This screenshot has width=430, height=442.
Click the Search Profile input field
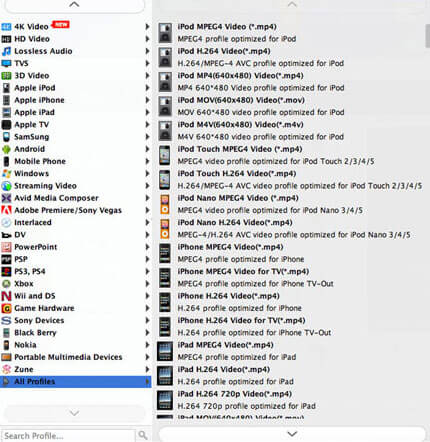(68, 436)
